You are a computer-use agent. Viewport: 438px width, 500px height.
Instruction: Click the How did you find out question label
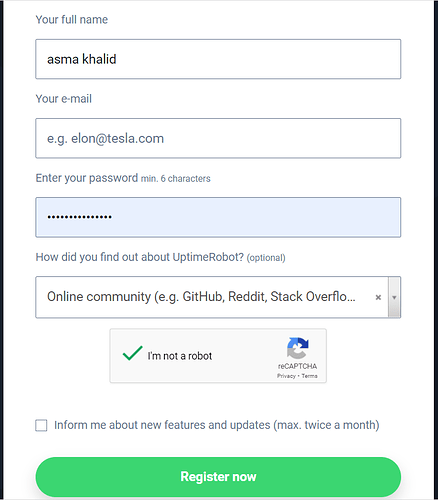(x=140, y=257)
